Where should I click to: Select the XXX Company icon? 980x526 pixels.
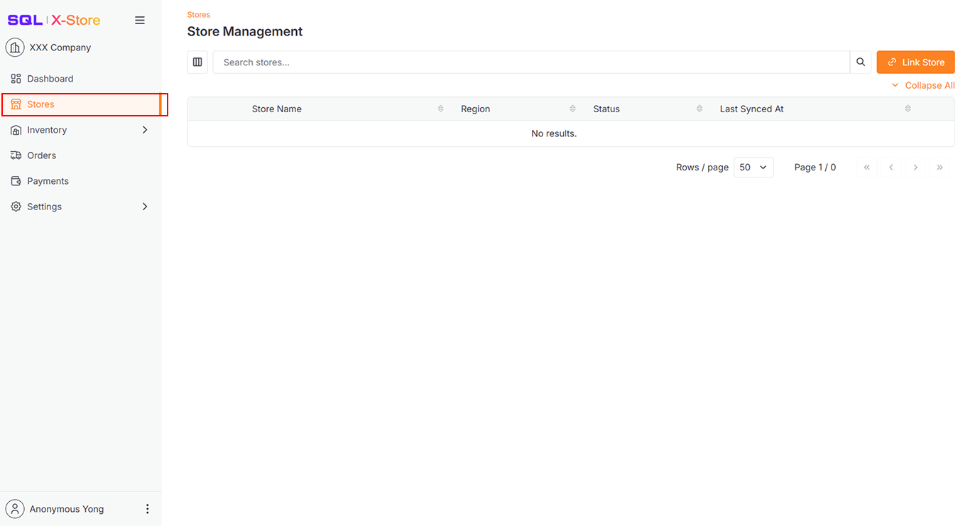[x=15, y=47]
